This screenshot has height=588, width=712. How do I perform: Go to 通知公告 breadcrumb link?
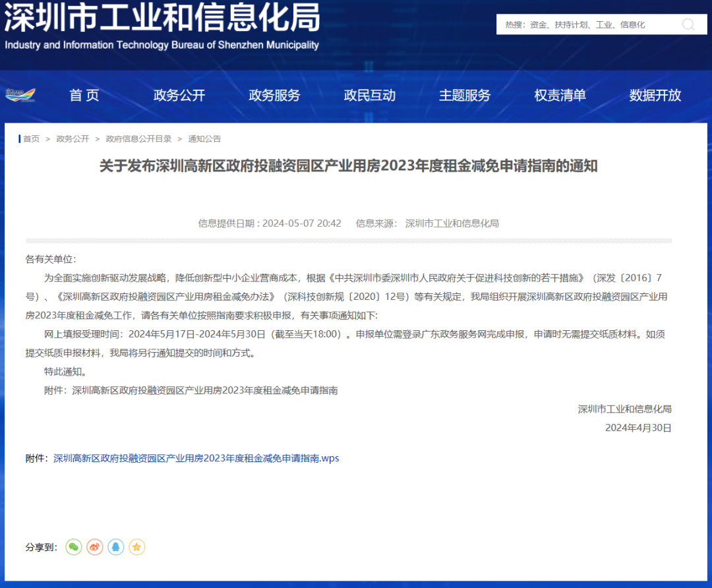coord(204,139)
